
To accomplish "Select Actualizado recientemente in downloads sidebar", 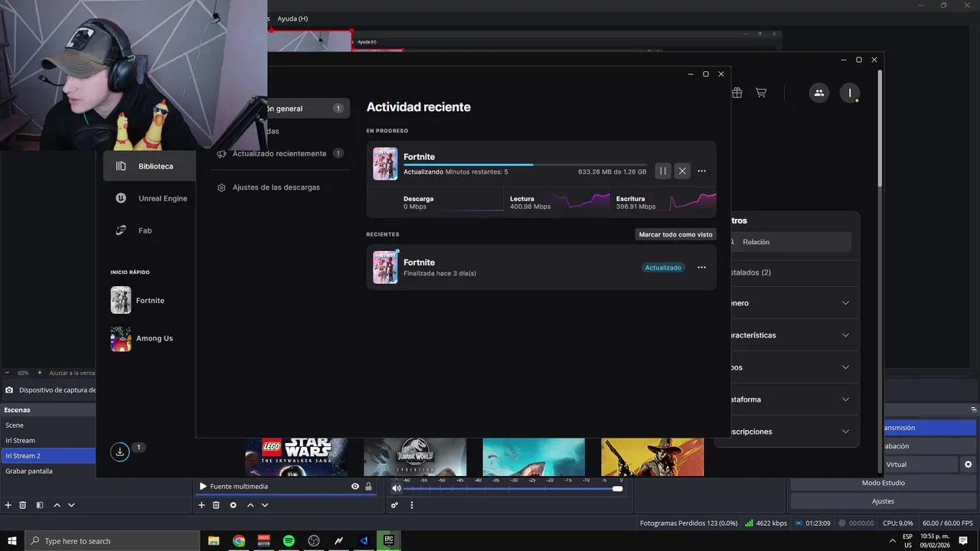I will [x=281, y=153].
